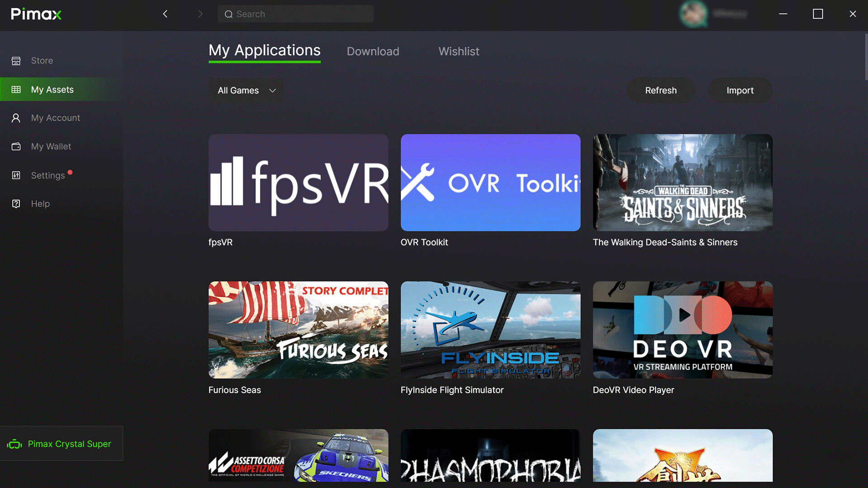
Task: Open Settings with the notification dot
Action: [47, 175]
